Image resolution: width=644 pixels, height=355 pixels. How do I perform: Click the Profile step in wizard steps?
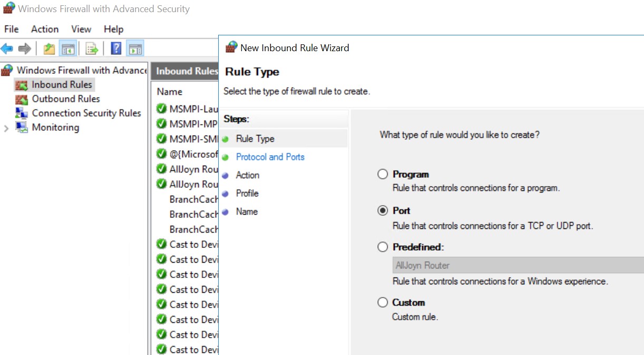[x=247, y=193]
